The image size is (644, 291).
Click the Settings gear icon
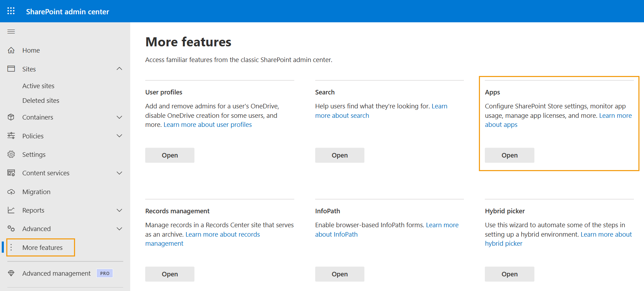11,154
